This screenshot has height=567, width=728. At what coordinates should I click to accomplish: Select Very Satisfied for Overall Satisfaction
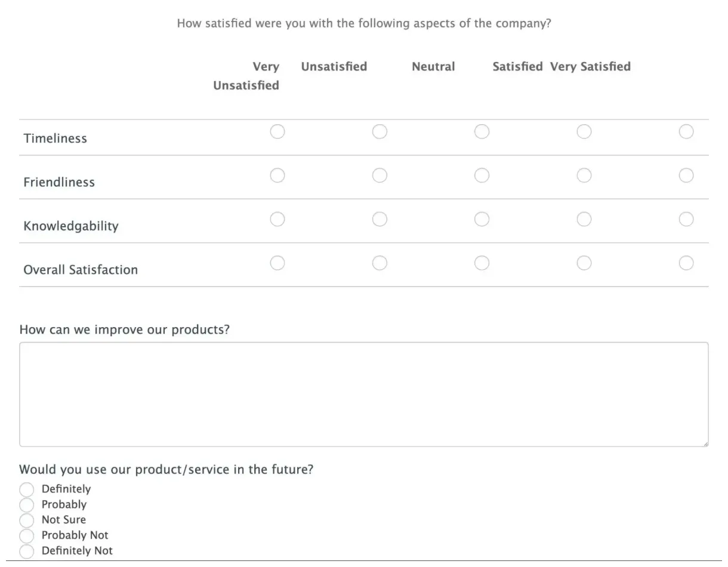pos(686,263)
